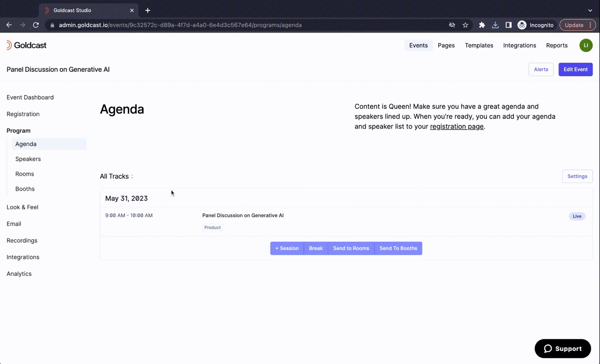Open Integrations in top navigation
The image size is (600, 364).
pos(519,45)
